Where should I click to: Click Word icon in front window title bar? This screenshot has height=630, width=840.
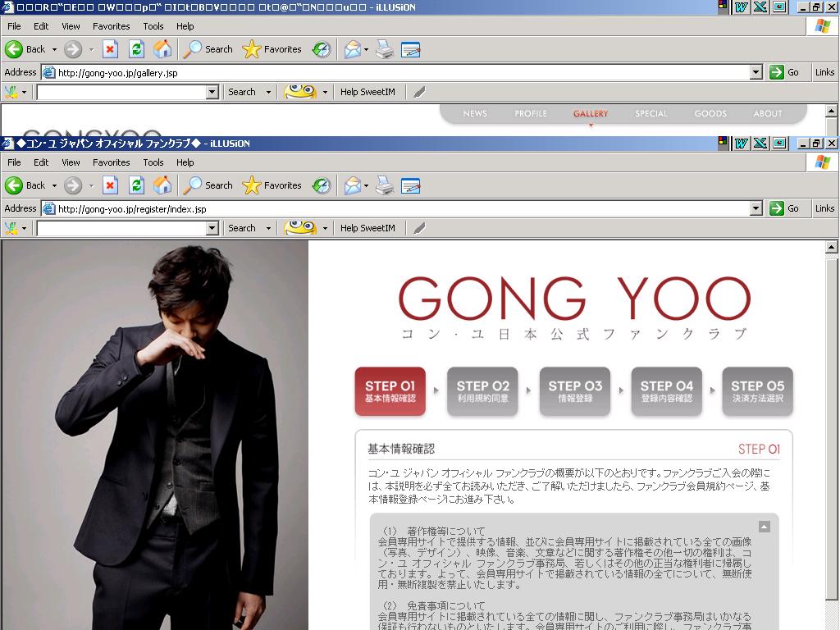click(742, 143)
